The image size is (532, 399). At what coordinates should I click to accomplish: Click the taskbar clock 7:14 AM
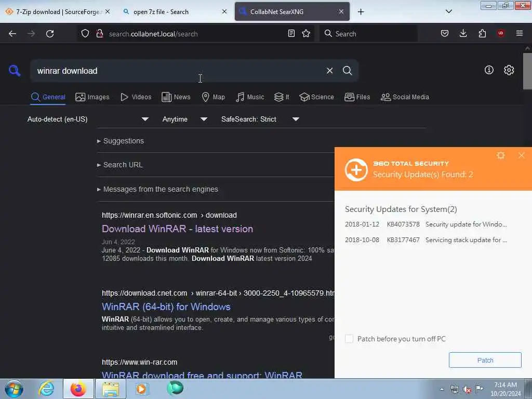click(506, 389)
